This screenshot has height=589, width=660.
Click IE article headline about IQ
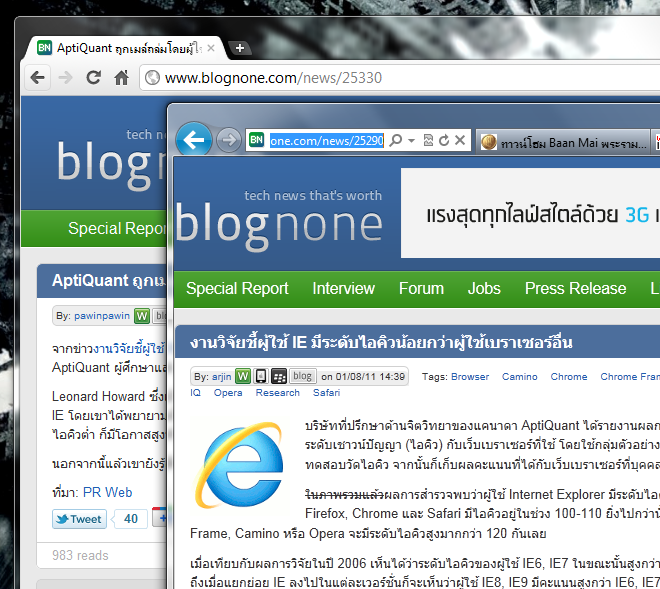tap(381, 342)
